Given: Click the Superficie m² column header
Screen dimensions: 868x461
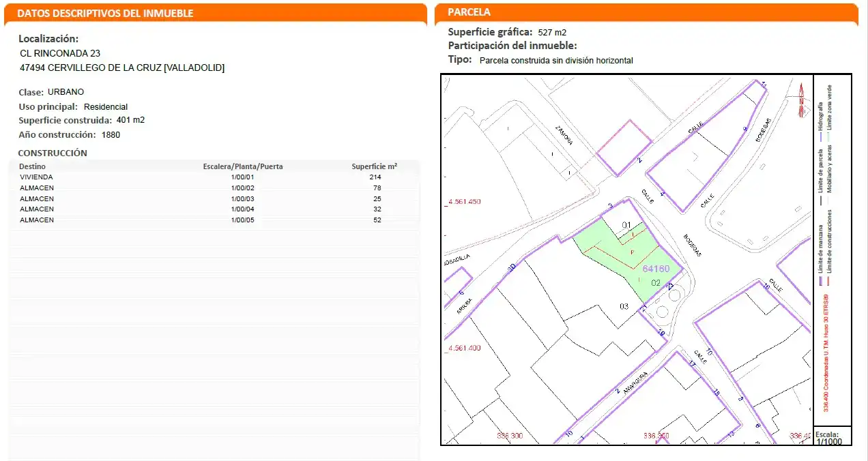Looking at the screenshot, I should tap(375, 166).
